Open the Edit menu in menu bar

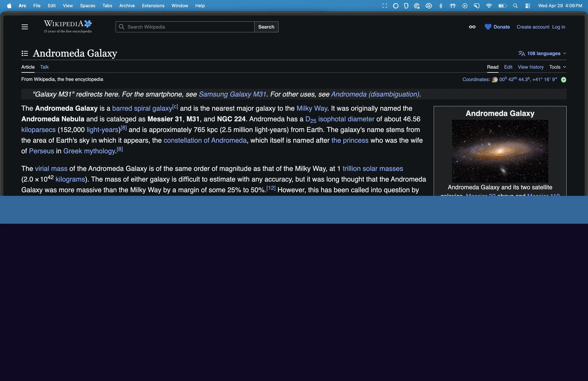click(52, 6)
